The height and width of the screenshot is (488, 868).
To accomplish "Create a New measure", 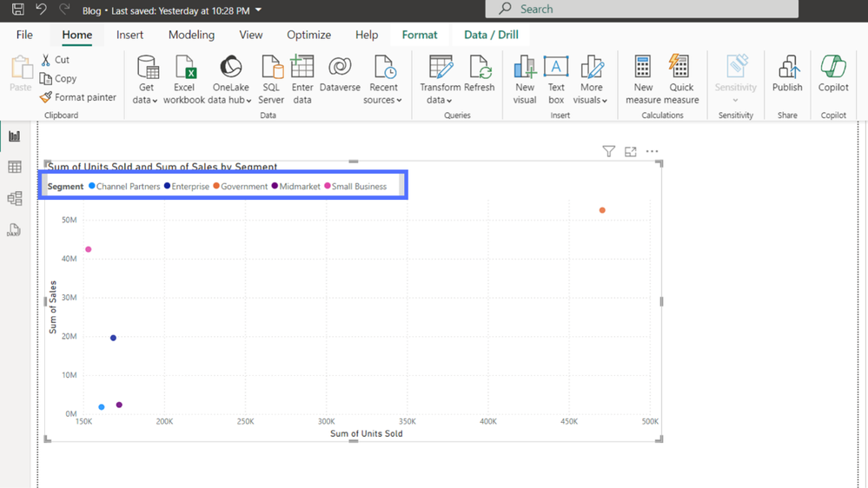I will 643,80.
